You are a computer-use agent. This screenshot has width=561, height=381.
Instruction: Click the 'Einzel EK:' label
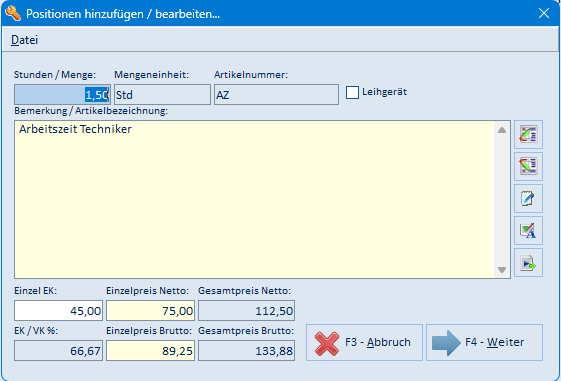click(x=35, y=291)
